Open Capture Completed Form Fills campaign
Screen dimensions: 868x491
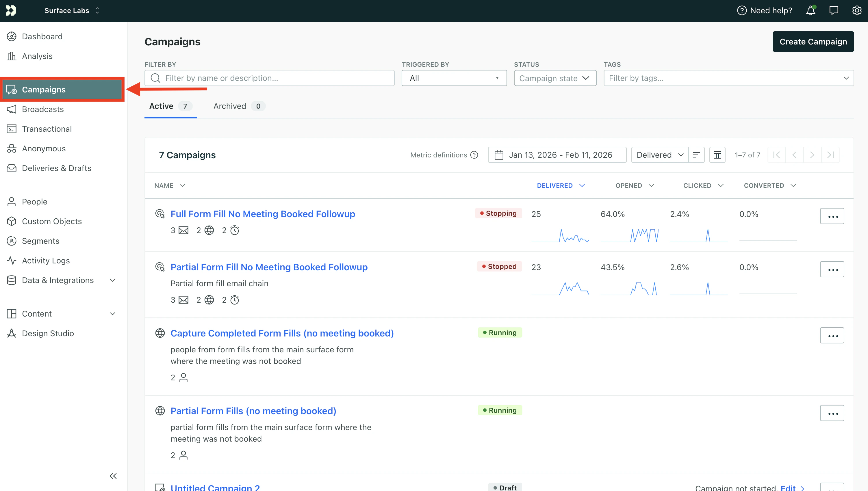coord(282,333)
